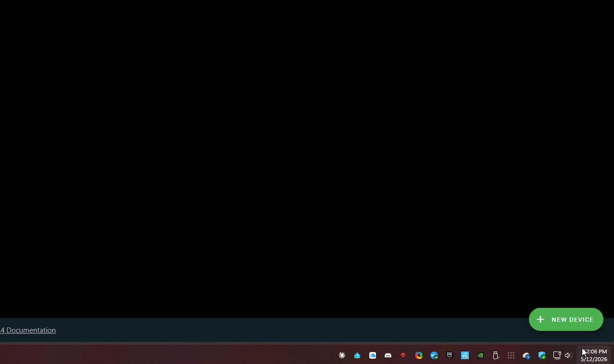Click the blue cloud tray icon
This screenshot has height=364, width=614.
coord(373,355)
